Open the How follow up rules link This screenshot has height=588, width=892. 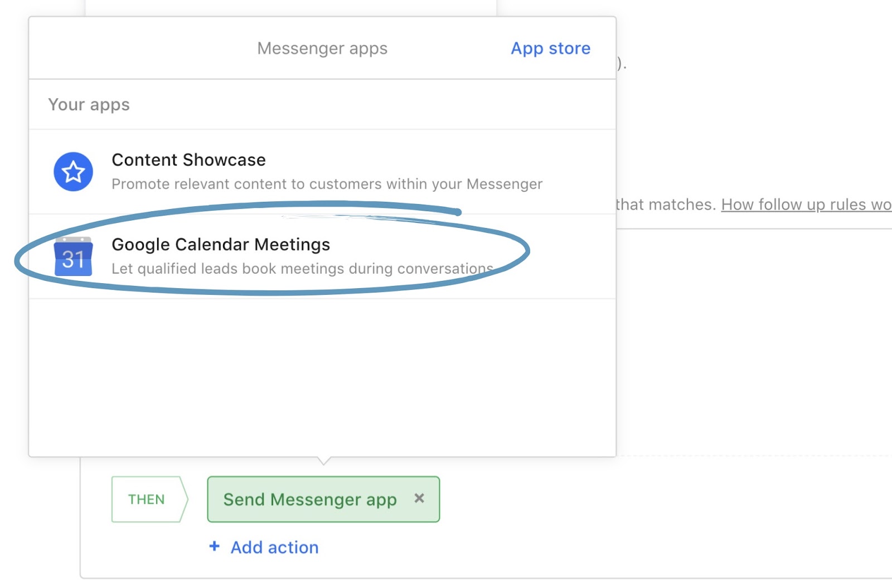[x=806, y=205]
